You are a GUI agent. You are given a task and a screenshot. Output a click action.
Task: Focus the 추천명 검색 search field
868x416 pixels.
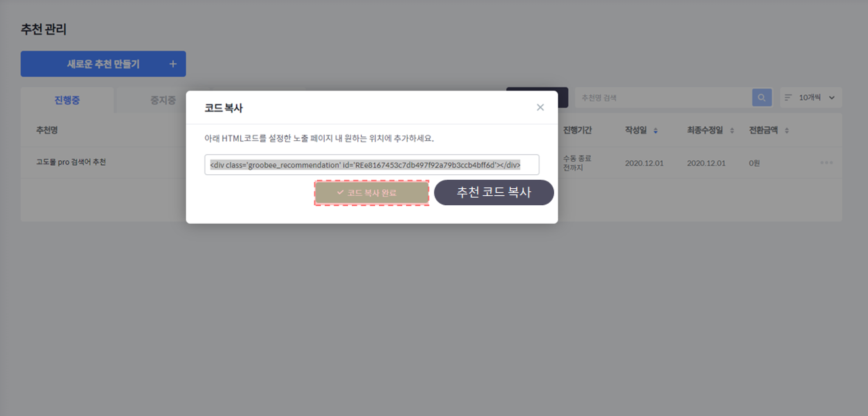(x=663, y=98)
